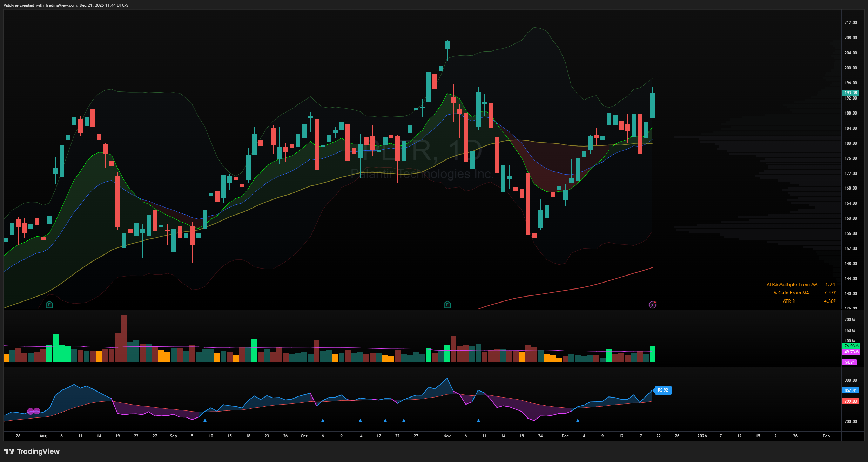868x462 pixels.
Task: Click the ATR% Multiple From MA text
Action: point(792,284)
